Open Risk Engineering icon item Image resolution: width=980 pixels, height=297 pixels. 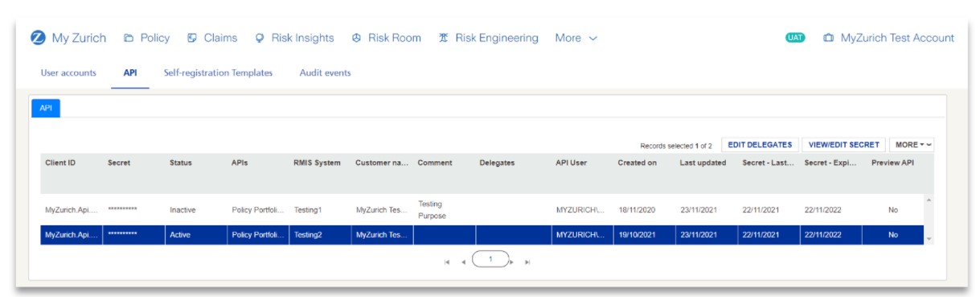(444, 38)
